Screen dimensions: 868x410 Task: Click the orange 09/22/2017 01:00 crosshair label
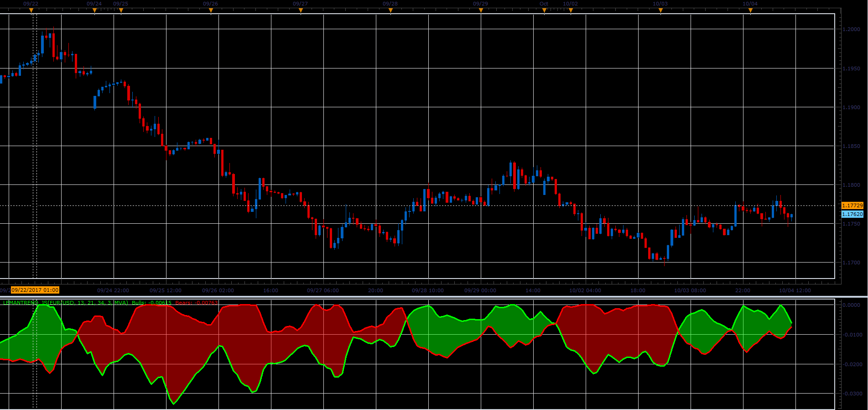(x=35, y=290)
